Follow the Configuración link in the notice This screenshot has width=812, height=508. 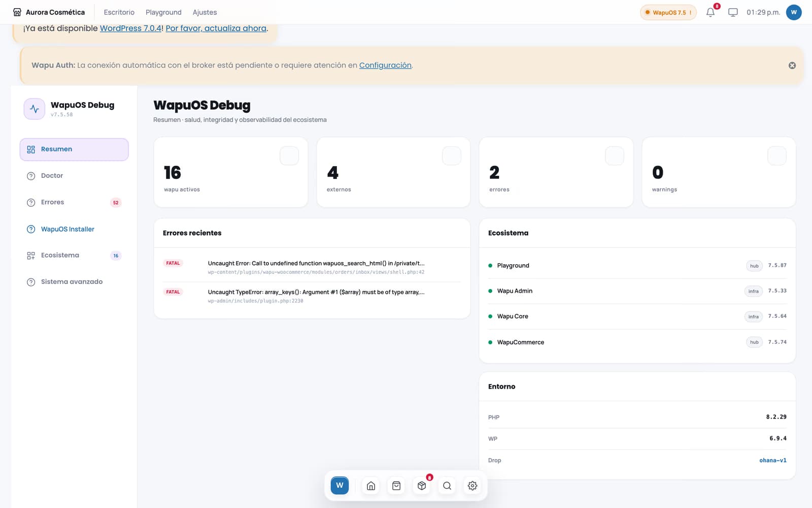[x=385, y=65]
